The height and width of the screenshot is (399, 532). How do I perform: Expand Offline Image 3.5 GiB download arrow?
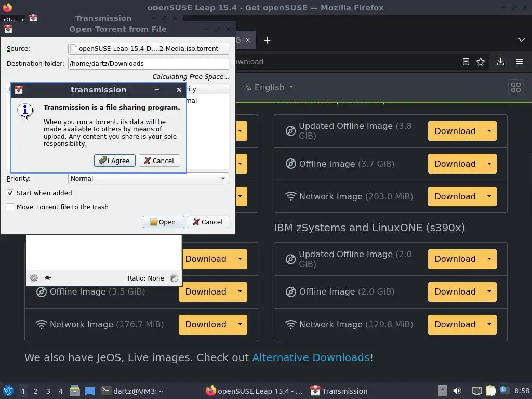click(x=240, y=291)
